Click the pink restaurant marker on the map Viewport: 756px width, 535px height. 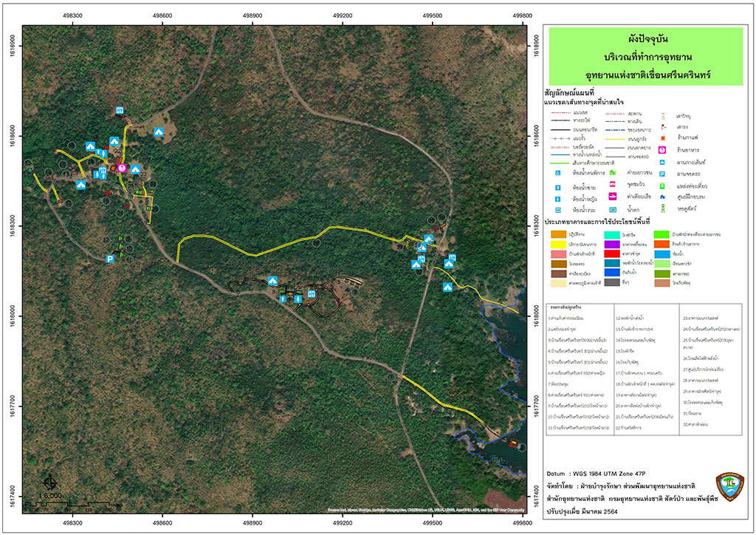point(122,168)
